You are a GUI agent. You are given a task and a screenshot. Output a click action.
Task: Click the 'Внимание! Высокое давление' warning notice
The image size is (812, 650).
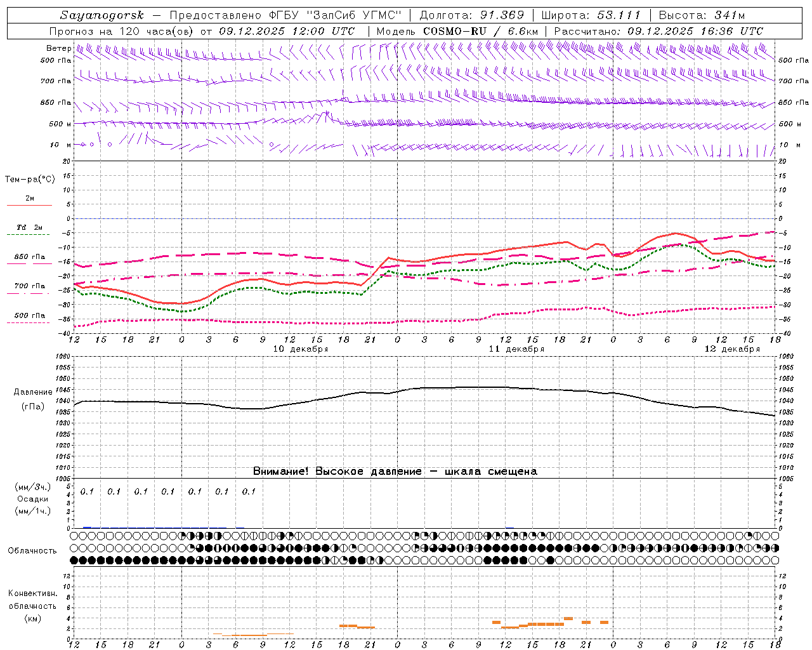click(337, 472)
